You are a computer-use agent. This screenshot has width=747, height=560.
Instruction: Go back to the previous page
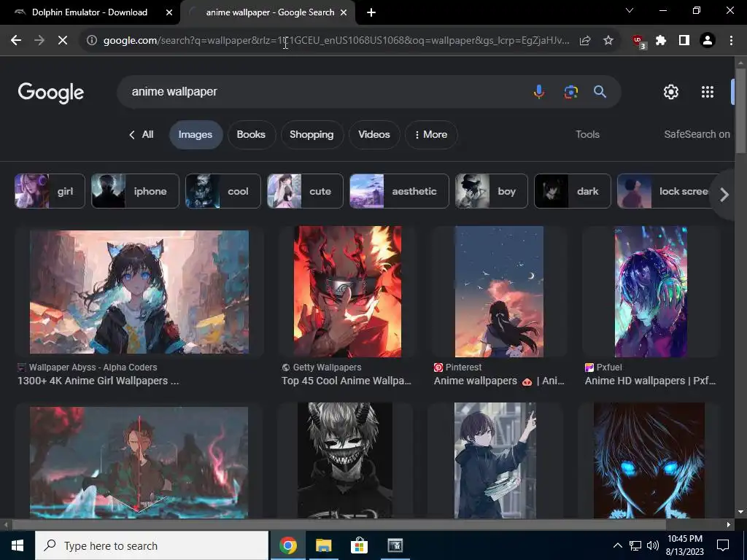[x=16, y=41]
